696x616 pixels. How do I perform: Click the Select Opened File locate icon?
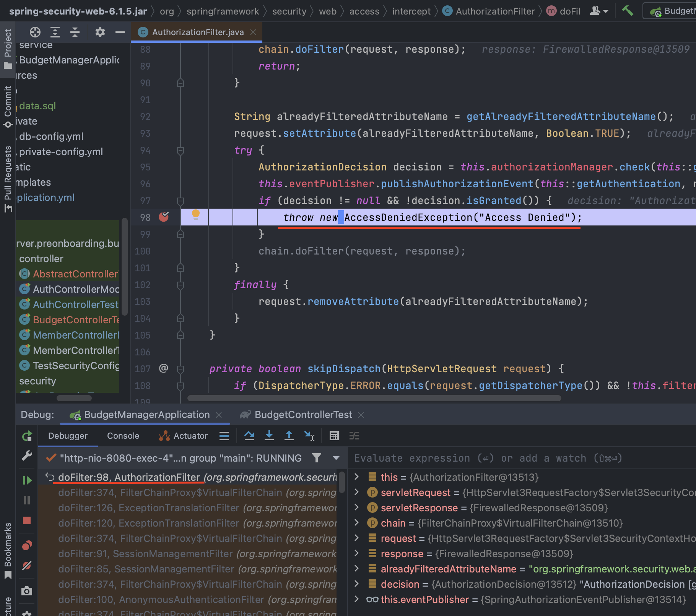[x=35, y=32]
